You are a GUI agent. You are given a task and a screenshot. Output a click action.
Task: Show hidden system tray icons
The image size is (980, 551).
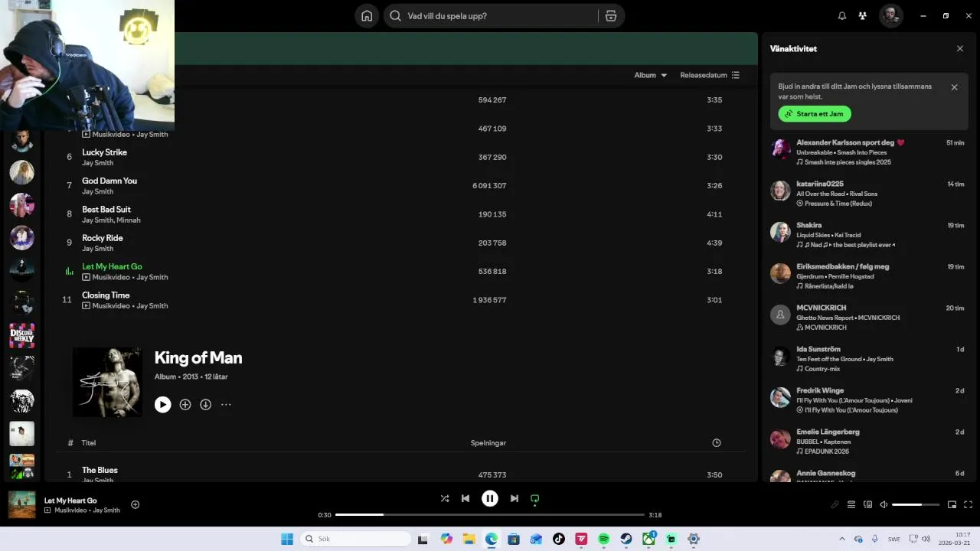[842, 539]
